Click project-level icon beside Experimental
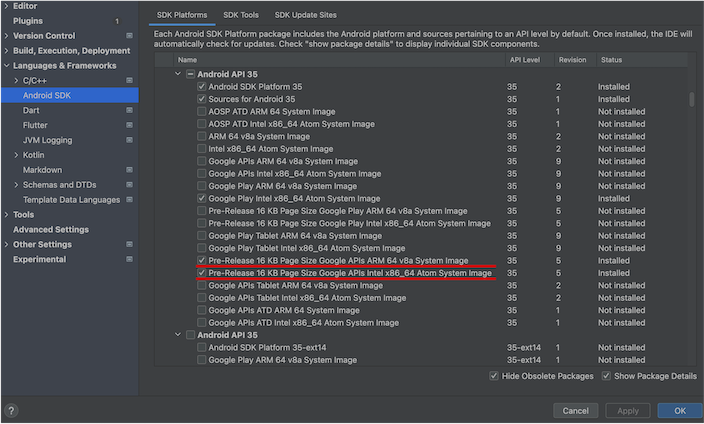Image resolution: width=704 pixels, height=424 pixels. click(x=129, y=259)
